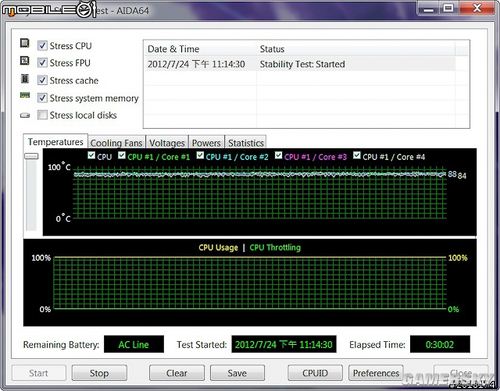
Task: Uncheck the Stress CPU checkbox
Action: pyautogui.click(x=42, y=45)
